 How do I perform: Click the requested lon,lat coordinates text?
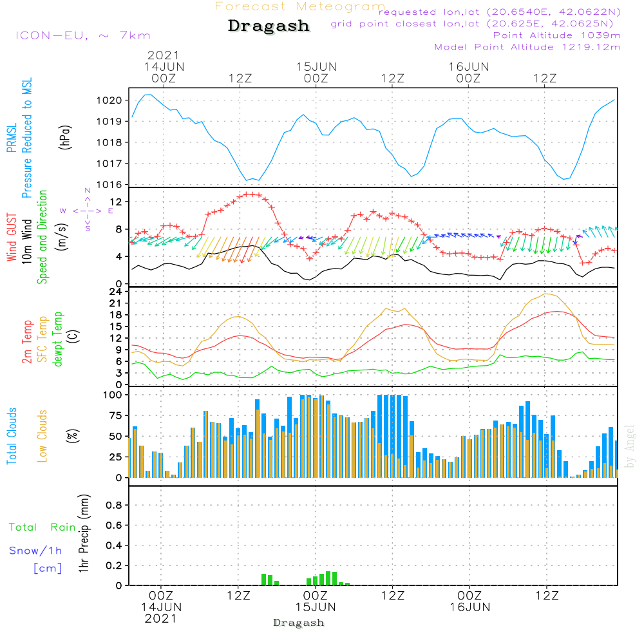coord(499,12)
